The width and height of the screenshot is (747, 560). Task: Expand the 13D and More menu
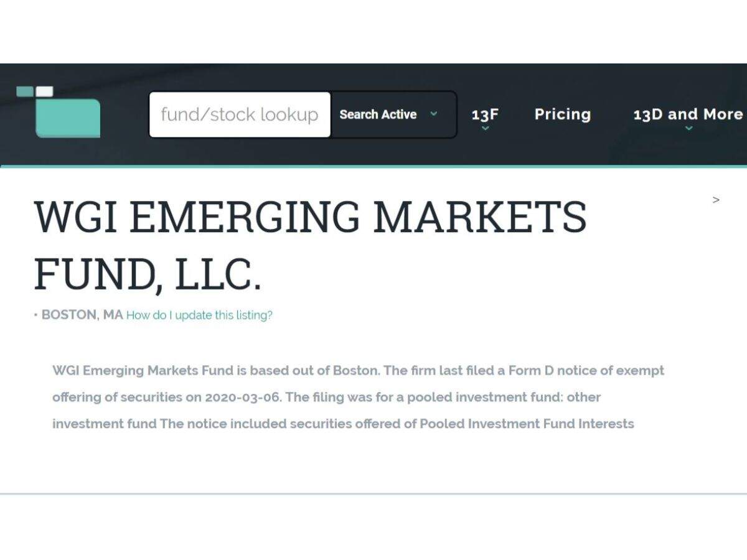click(x=688, y=114)
